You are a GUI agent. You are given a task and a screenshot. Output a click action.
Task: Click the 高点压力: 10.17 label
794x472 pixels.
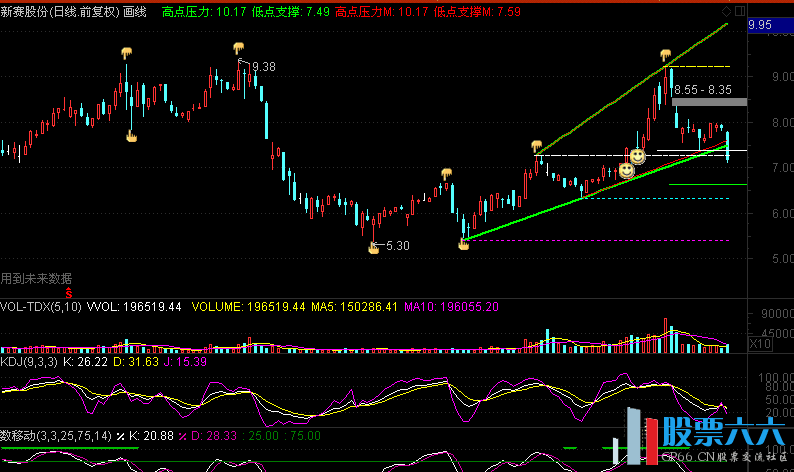point(204,11)
